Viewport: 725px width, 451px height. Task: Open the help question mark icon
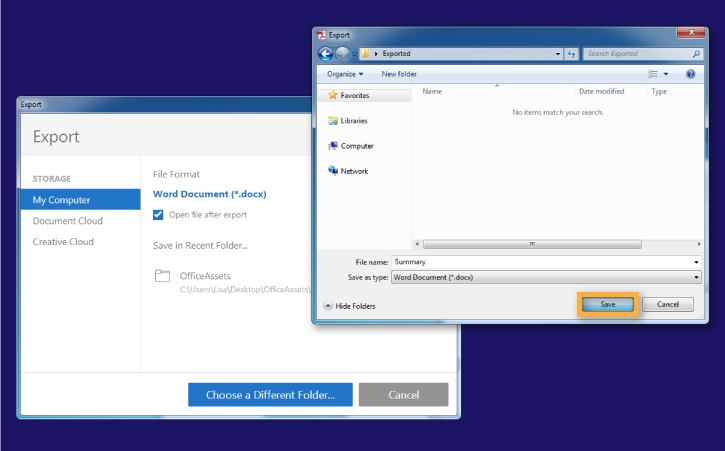690,74
